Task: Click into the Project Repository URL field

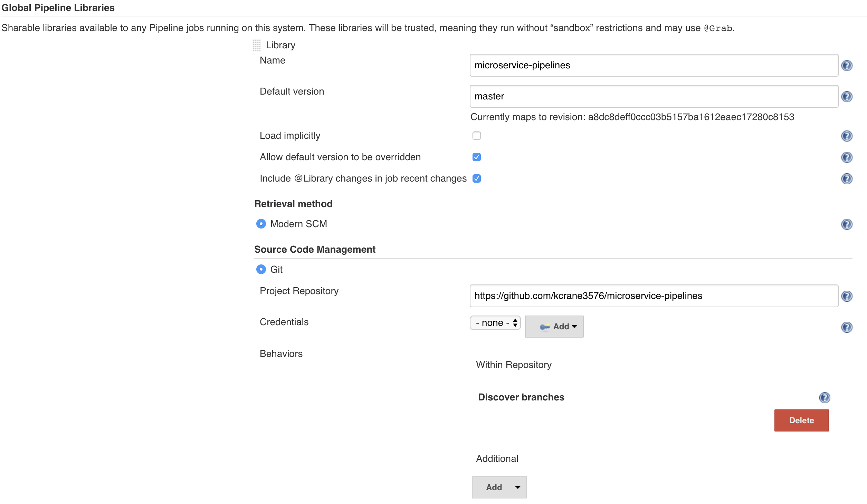Action: click(654, 296)
